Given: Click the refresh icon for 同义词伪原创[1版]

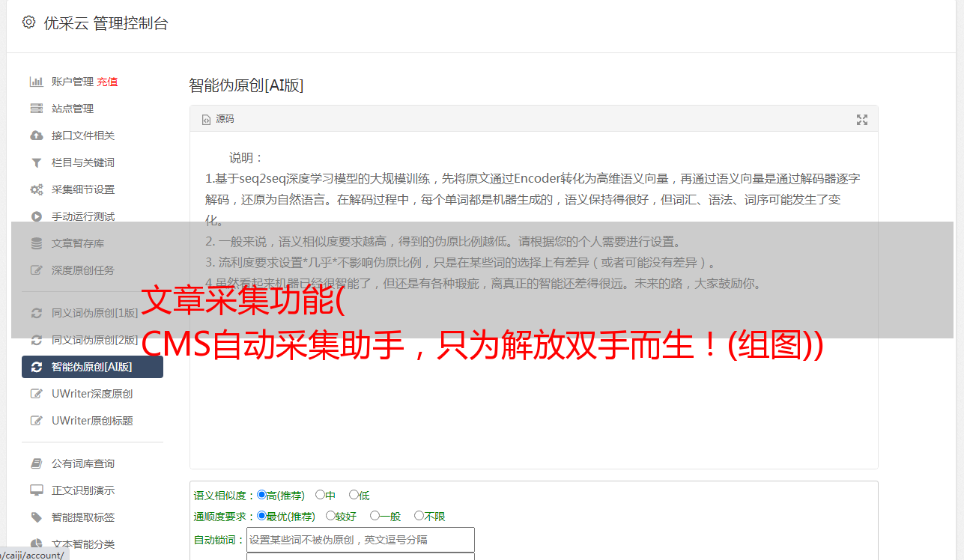Looking at the screenshot, I should coord(36,313).
